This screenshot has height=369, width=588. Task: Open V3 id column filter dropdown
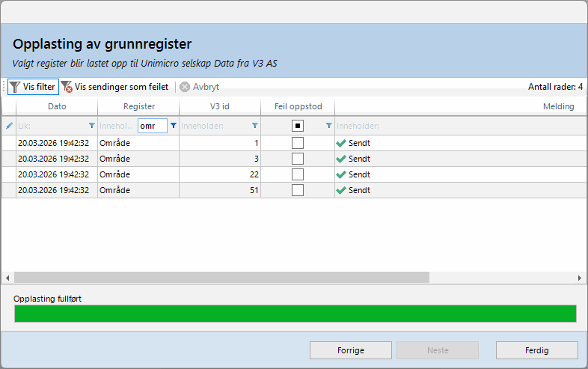tap(254, 126)
